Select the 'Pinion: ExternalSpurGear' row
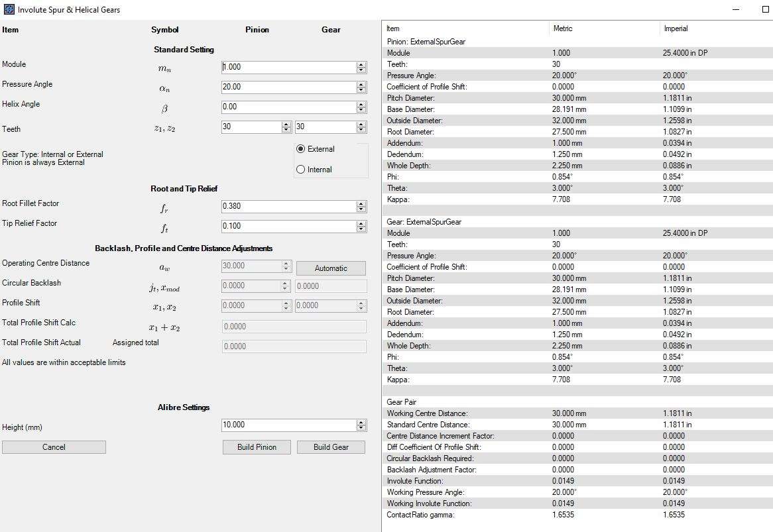 click(578, 41)
